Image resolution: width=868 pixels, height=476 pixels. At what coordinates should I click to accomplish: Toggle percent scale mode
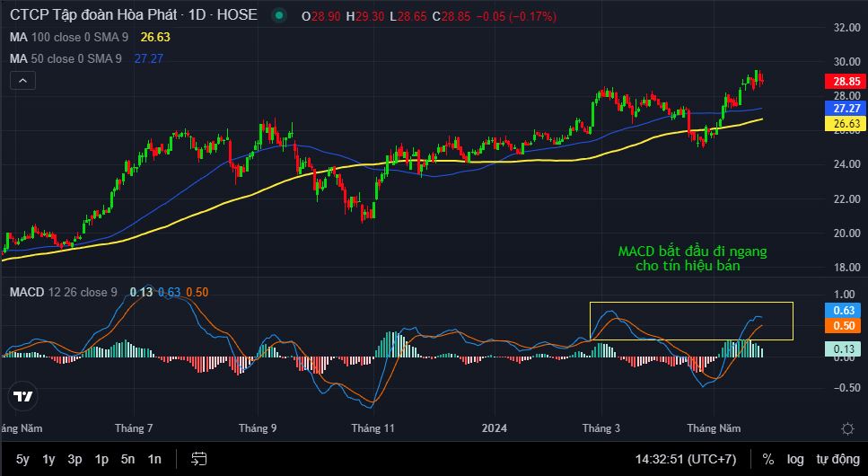pos(768,458)
